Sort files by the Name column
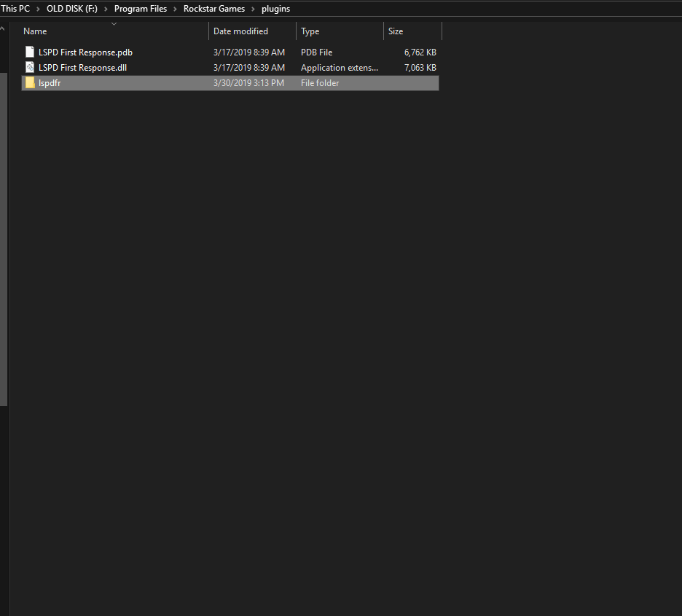The height and width of the screenshot is (616, 682). point(115,31)
